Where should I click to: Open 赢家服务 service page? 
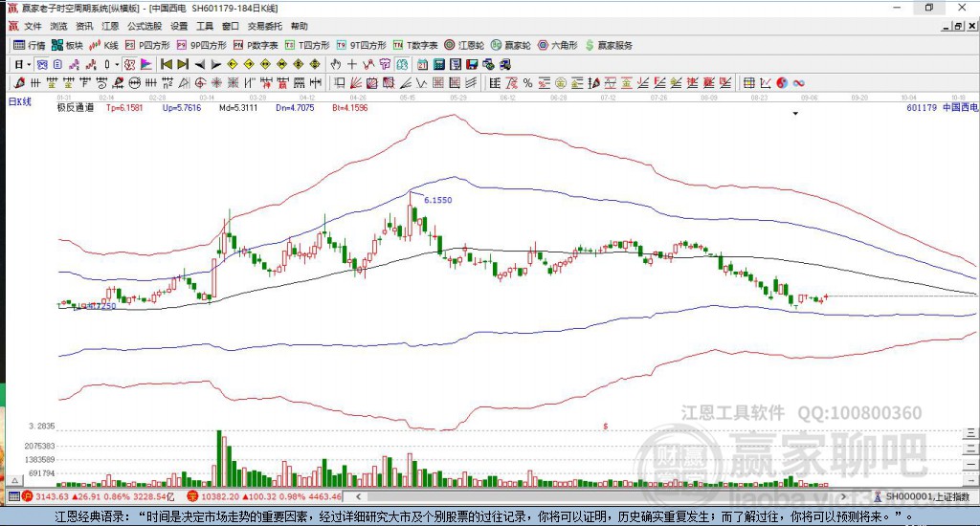coord(609,45)
